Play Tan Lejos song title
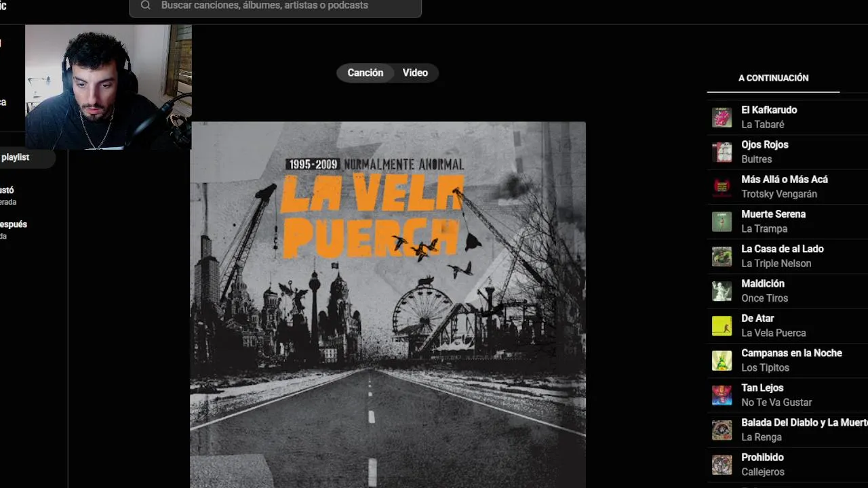The image size is (868, 488). click(x=762, y=388)
